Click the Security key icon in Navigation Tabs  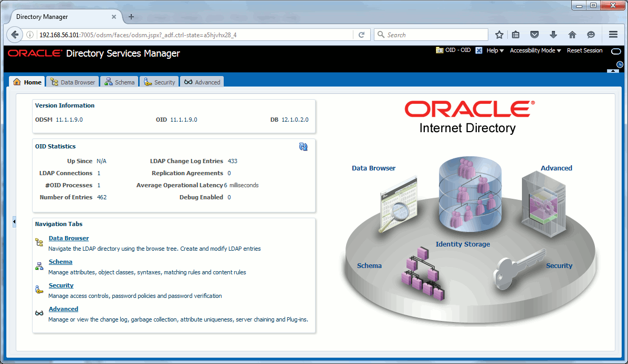click(39, 289)
